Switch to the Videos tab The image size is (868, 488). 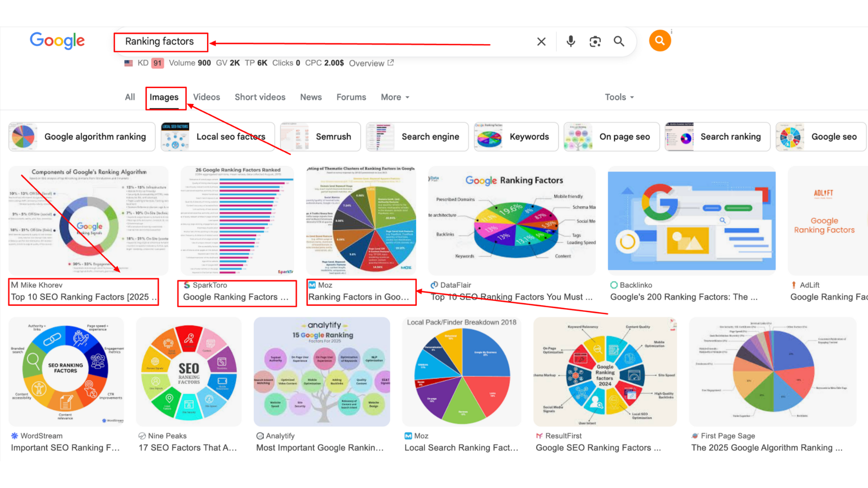[x=206, y=97]
